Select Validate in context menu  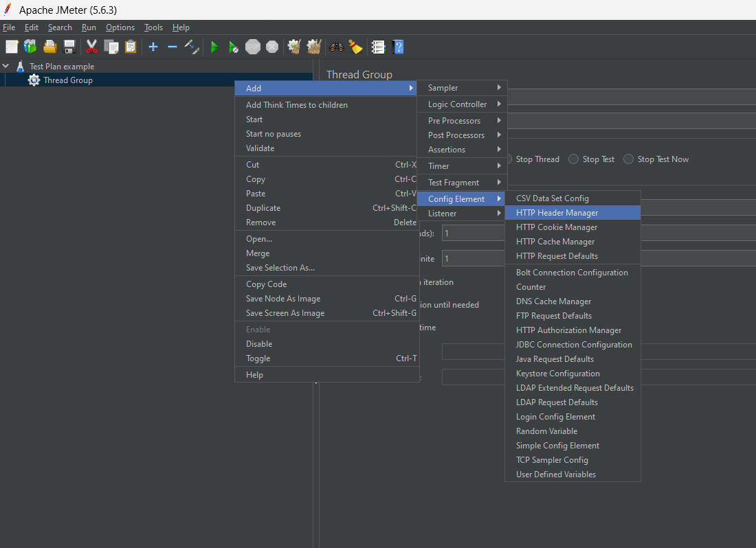pos(326,148)
